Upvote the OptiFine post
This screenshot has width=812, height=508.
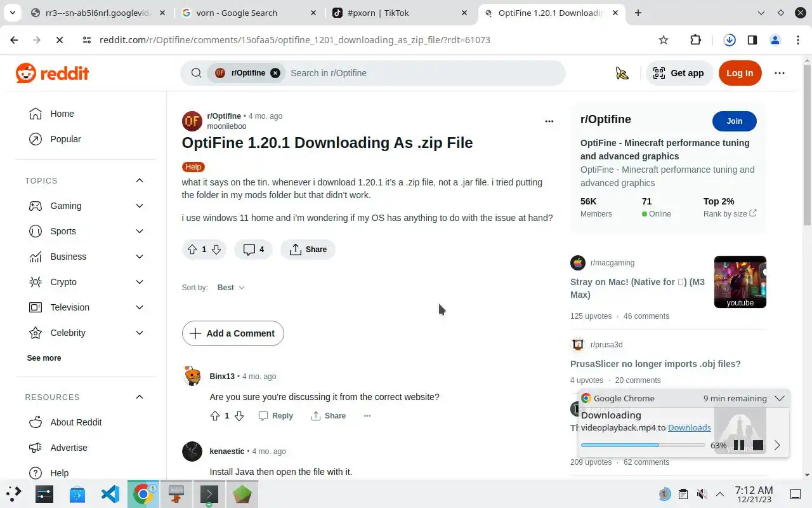(192, 250)
